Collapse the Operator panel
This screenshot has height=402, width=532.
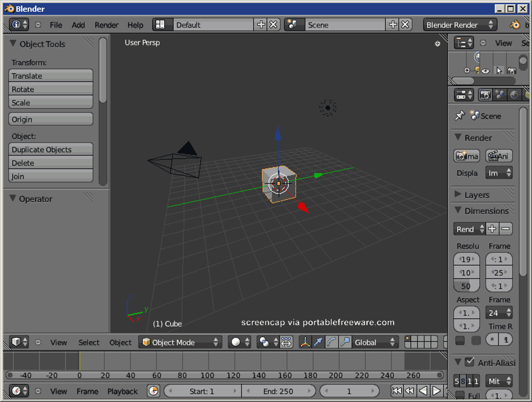tap(13, 198)
